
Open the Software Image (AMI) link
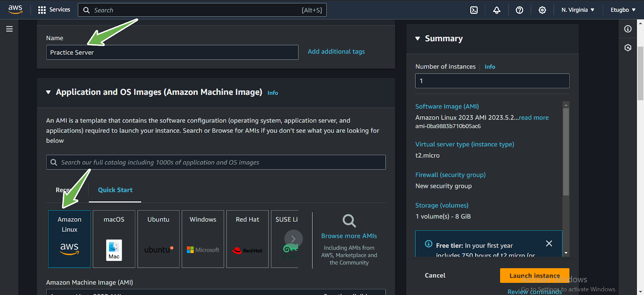point(447,106)
